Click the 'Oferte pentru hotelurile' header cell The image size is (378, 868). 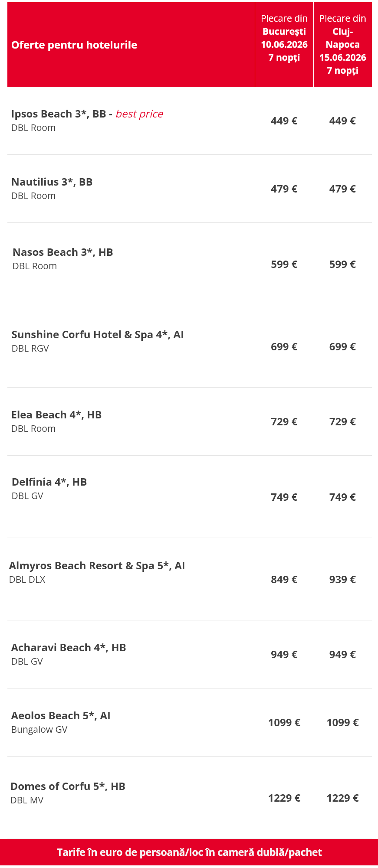74,45
